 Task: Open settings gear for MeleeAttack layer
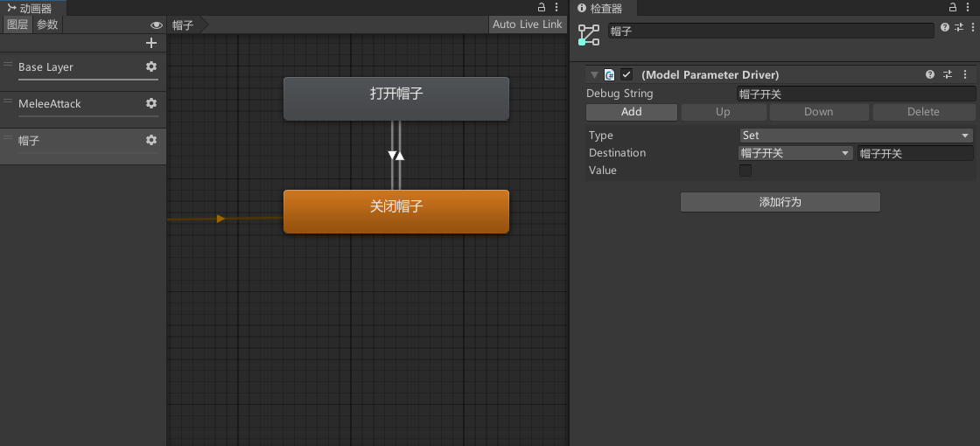[x=151, y=104]
